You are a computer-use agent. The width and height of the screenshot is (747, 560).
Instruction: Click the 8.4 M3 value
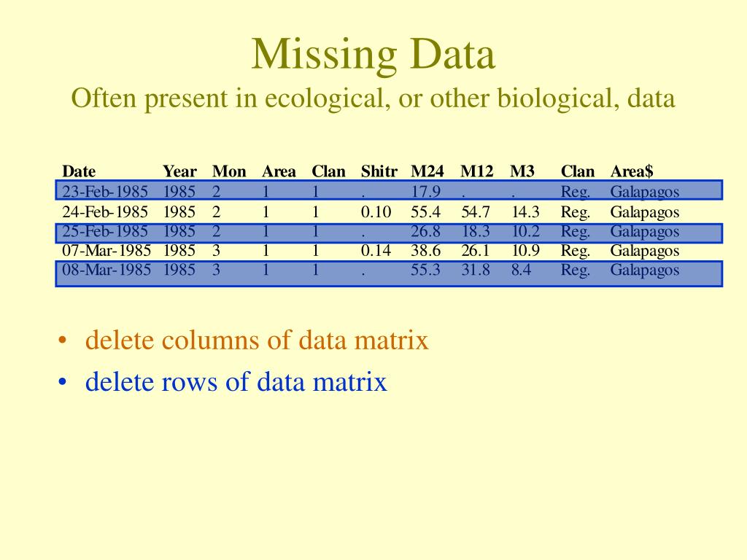(x=521, y=270)
